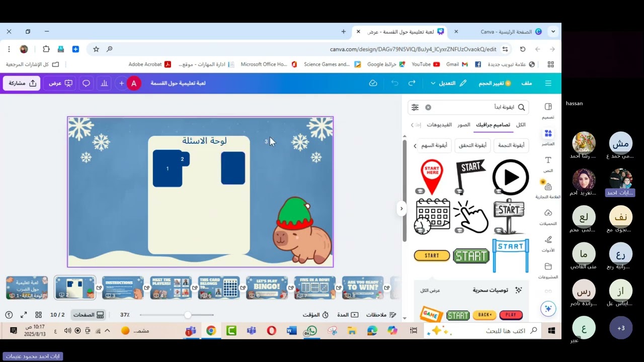Open Chrome from the Windows taskbar
Viewport: 644px width, 362px height.
coord(211,330)
